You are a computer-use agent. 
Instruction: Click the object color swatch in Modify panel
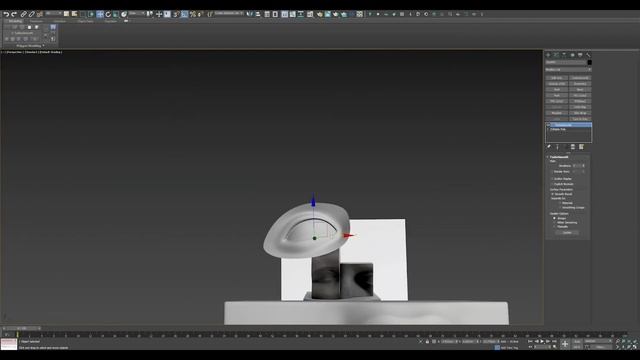click(589, 62)
